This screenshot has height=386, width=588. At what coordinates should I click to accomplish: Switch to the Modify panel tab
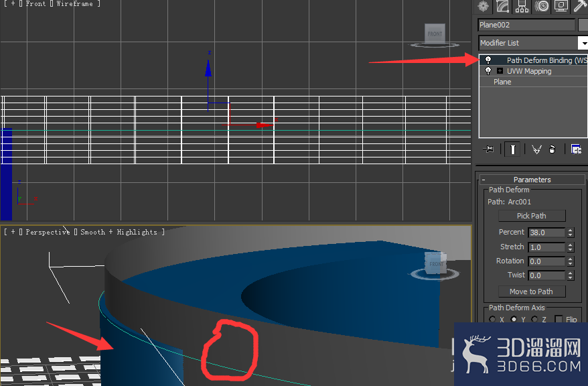(502, 6)
